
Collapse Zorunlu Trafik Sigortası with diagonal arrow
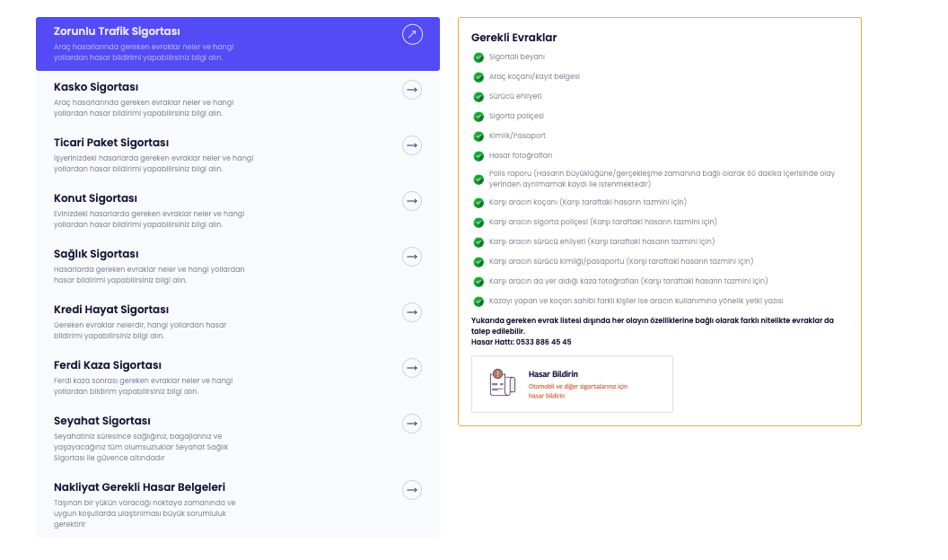(x=412, y=35)
